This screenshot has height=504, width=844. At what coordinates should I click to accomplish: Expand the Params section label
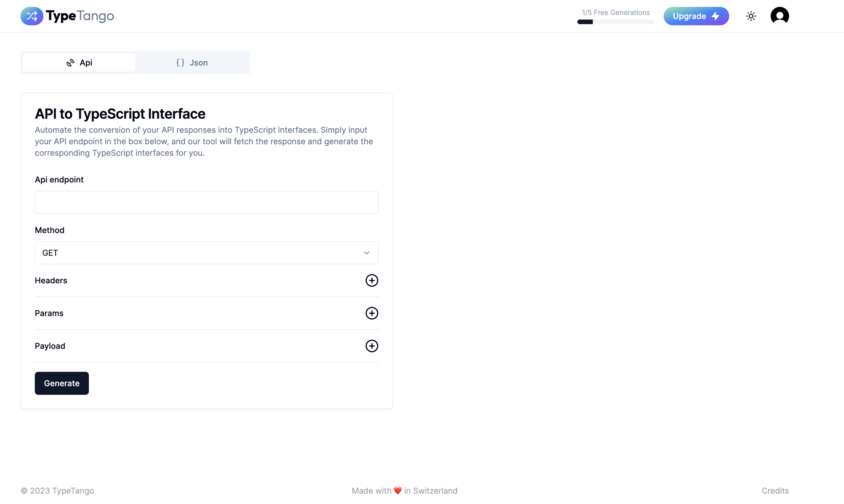[x=49, y=313]
